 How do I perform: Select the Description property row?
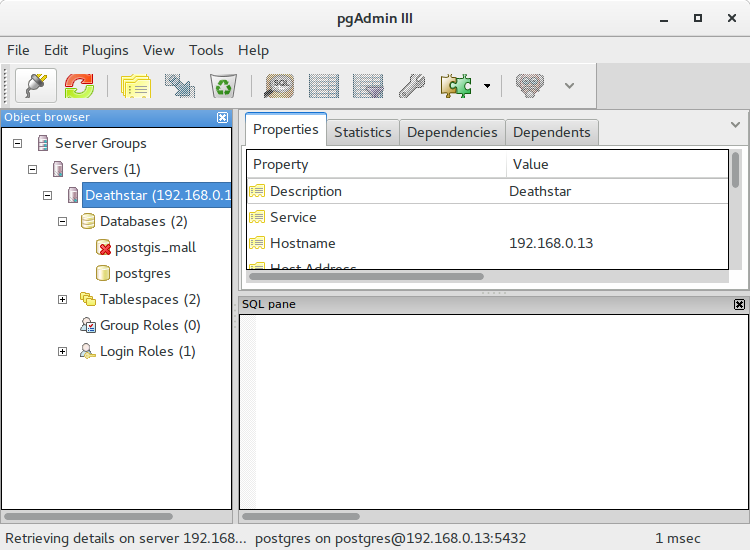[488, 191]
